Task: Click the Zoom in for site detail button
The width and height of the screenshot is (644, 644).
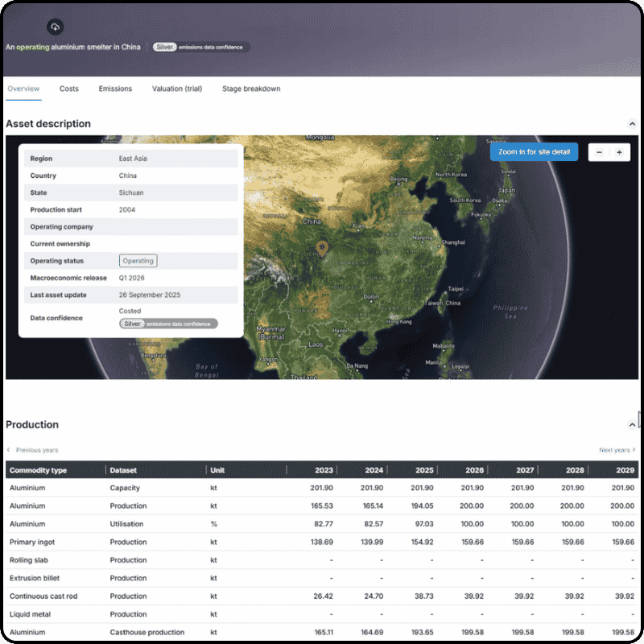Action: point(534,152)
